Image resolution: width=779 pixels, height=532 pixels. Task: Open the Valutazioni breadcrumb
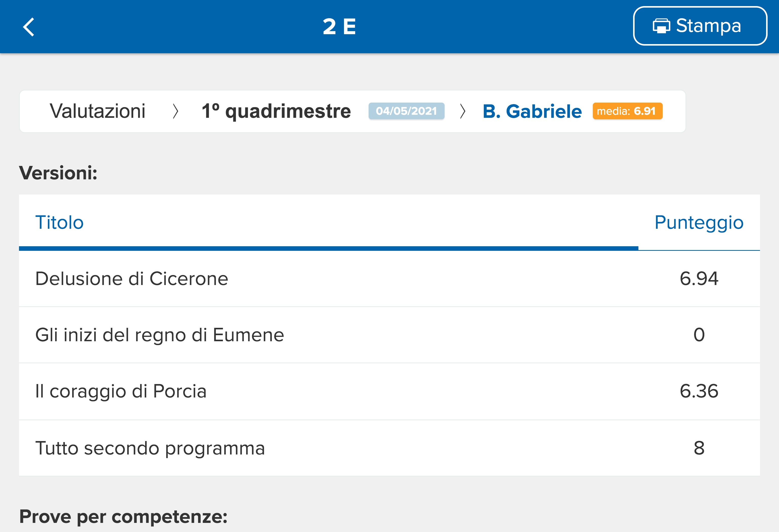tap(98, 111)
